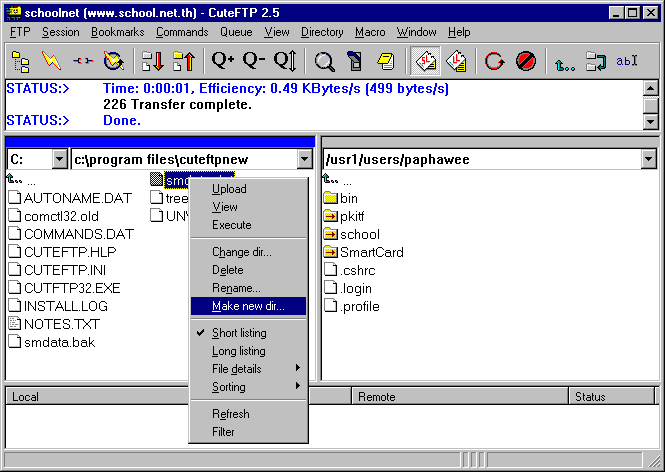This screenshot has width=665, height=472.
Task: Choose Refresh from the context menu
Action: [248, 414]
